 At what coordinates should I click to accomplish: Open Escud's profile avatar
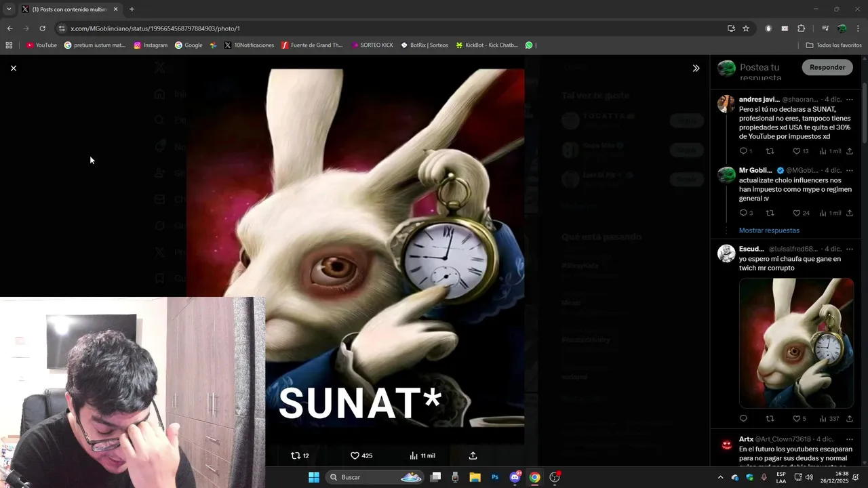pyautogui.click(x=726, y=253)
